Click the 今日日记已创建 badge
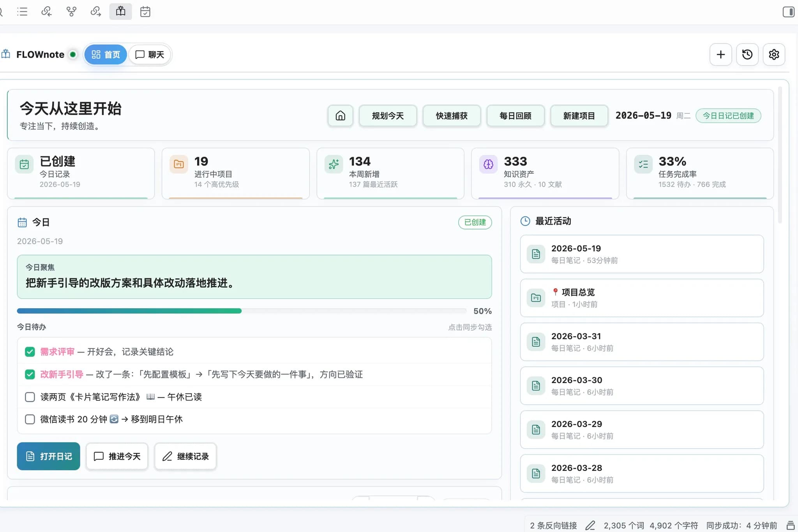Image resolution: width=798 pixels, height=532 pixels. [x=728, y=116]
